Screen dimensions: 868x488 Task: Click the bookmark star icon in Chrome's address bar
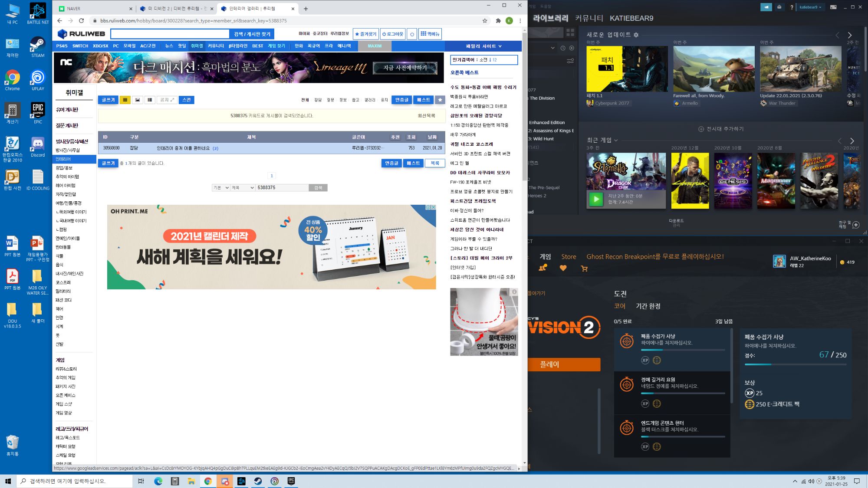point(485,20)
